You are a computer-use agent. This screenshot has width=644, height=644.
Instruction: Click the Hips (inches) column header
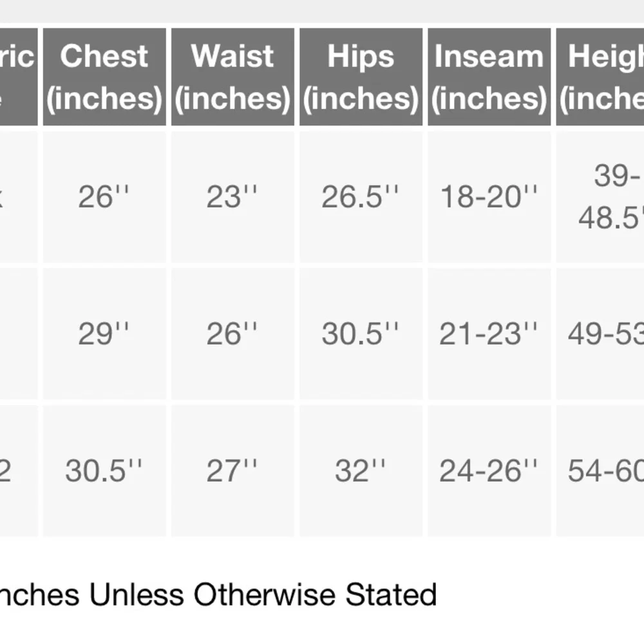click(x=361, y=77)
